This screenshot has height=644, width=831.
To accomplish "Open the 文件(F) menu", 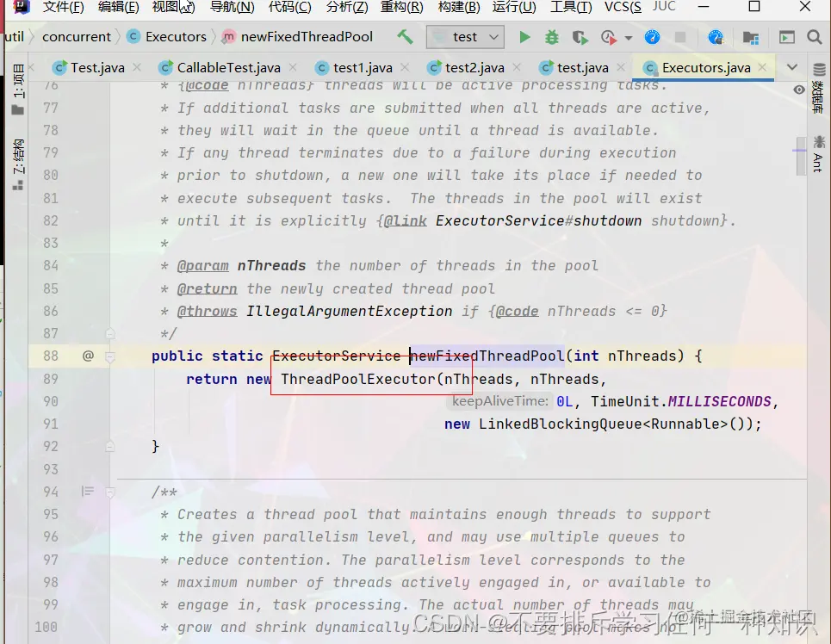I will coord(63,7).
